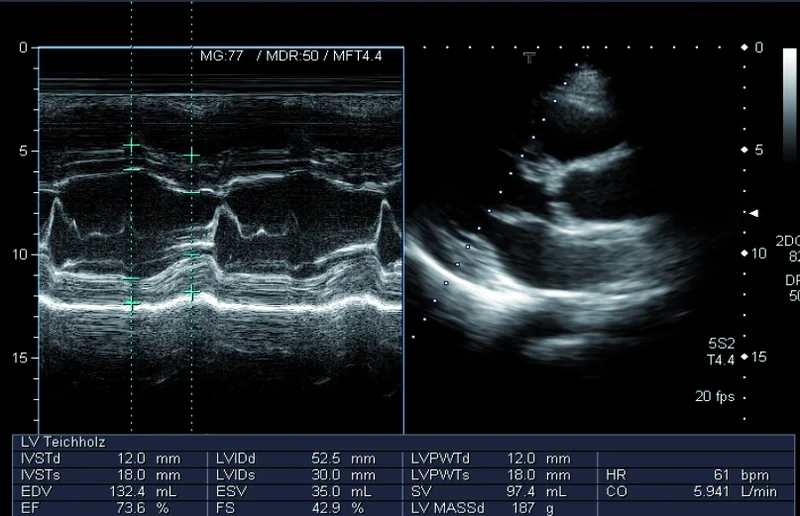Select the LV Teichholz measurement header
800x516 pixels.
tap(63, 442)
